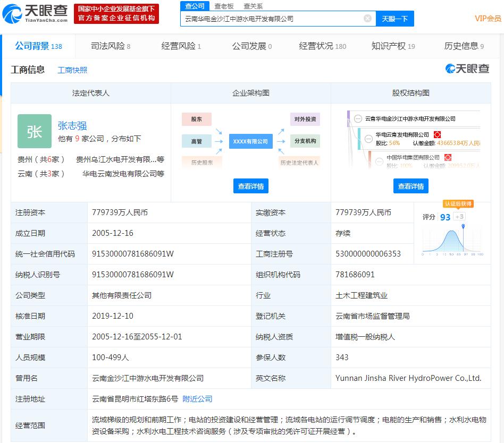Open the 经营状况 180 tab
The height and width of the screenshot is (443, 504).
click(322, 46)
